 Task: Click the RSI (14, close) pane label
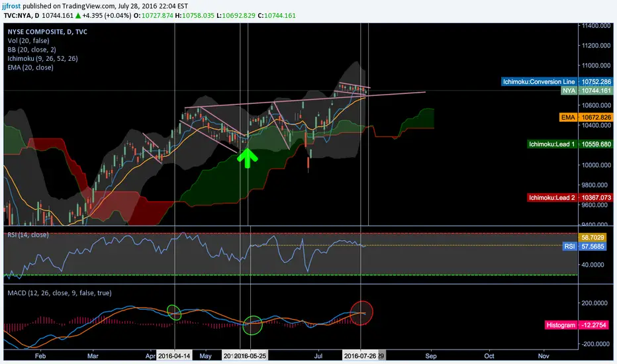28,235
